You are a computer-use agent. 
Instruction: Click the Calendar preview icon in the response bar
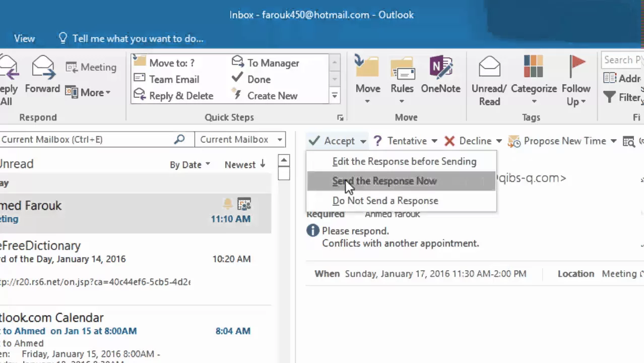(628, 142)
